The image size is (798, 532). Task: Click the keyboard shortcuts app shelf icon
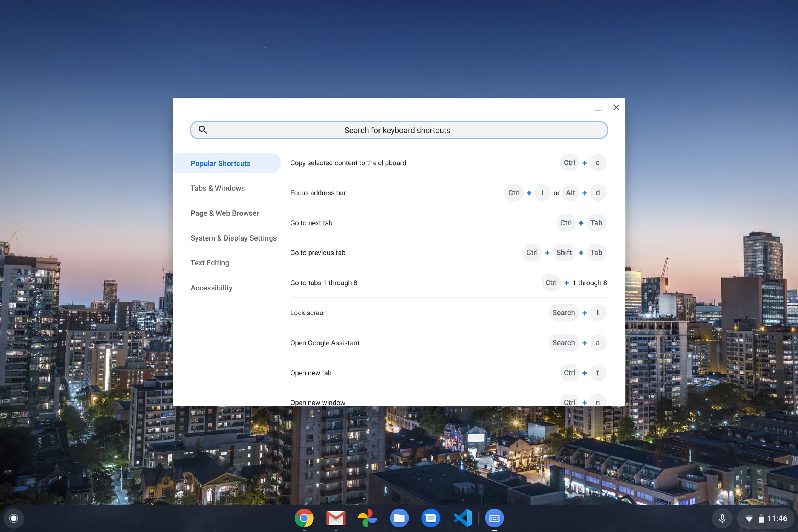(495, 518)
